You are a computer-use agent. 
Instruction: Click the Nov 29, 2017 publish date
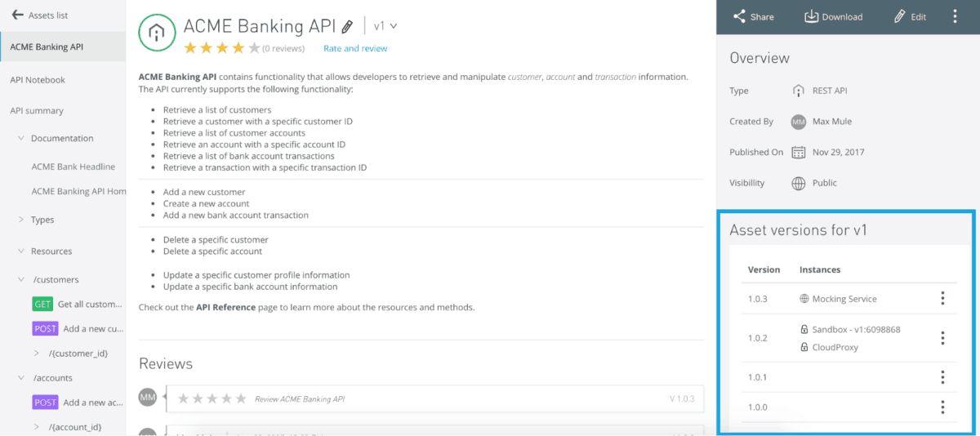click(x=839, y=152)
